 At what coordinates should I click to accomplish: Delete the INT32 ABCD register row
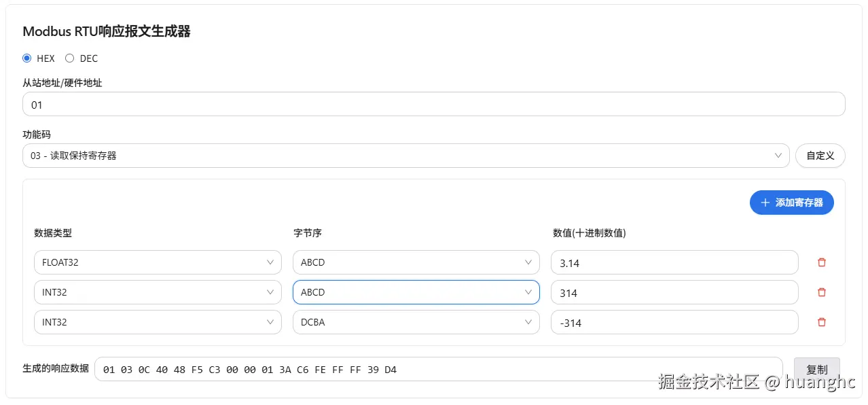[821, 292]
